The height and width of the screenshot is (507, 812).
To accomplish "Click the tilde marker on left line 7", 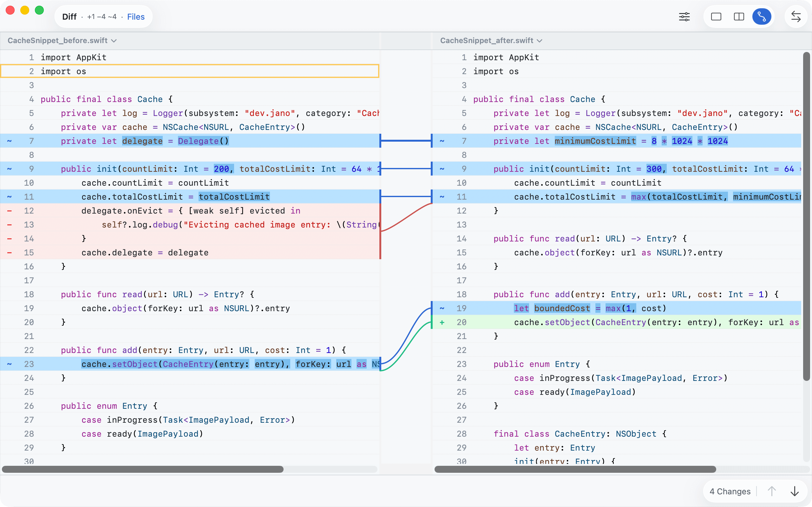I will [10, 141].
